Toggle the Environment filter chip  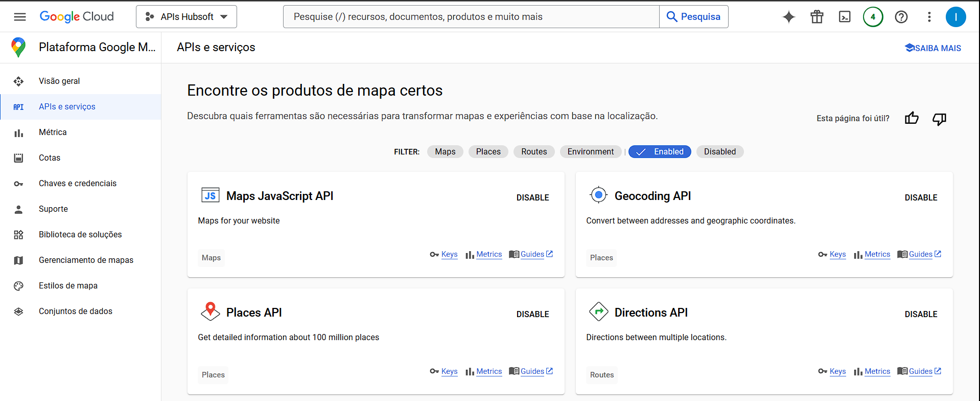tap(591, 151)
